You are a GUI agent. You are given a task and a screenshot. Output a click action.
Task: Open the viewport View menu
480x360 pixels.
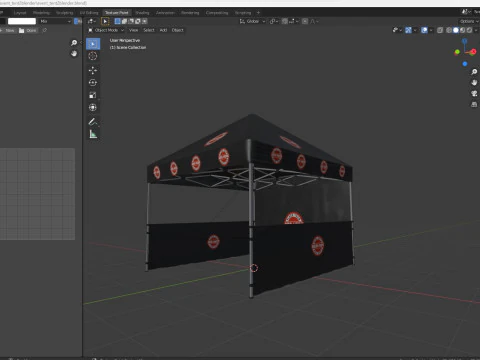[x=133, y=30]
